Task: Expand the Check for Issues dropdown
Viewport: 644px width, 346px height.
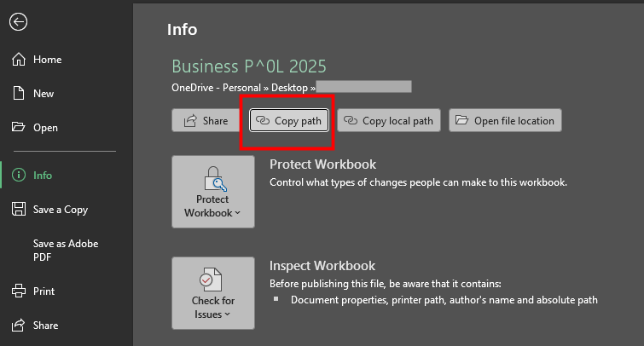Action: pos(213,293)
